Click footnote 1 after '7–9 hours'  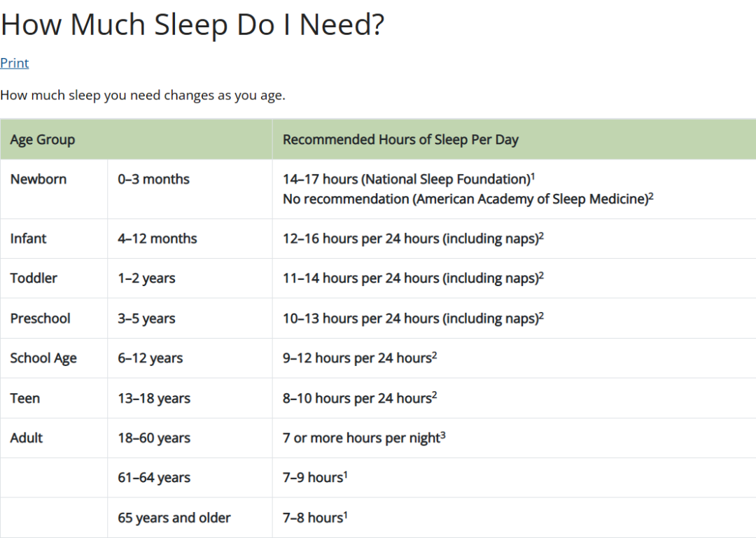click(x=346, y=475)
